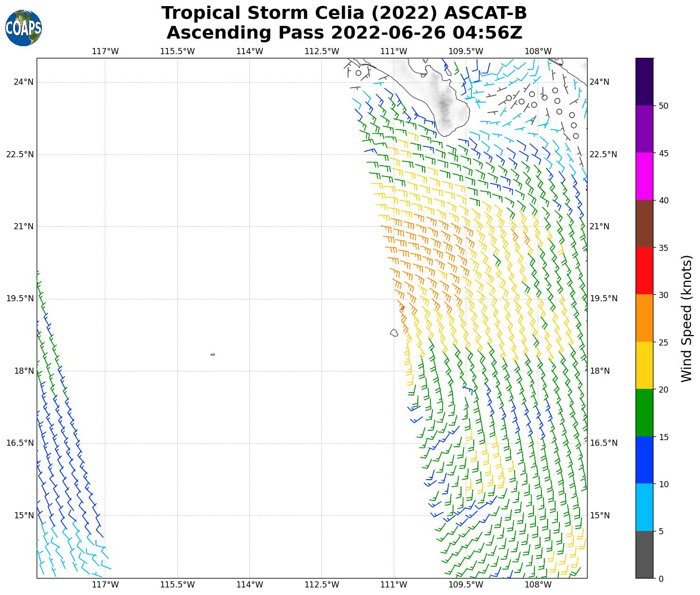Pick the magenta 40–45 knot colorbar band

[x=644, y=176]
